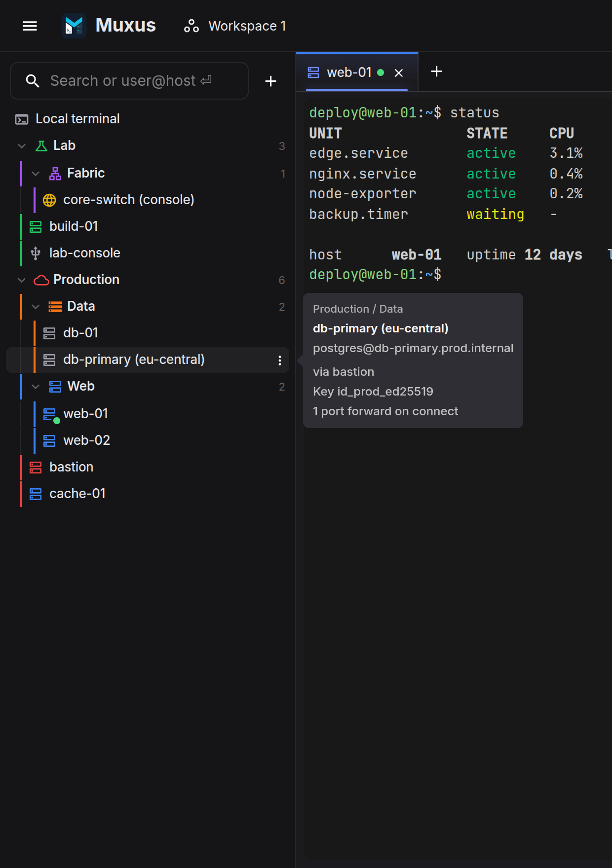Click the Lab flask icon
Viewport: 612px width, 868px height.
(x=41, y=145)
